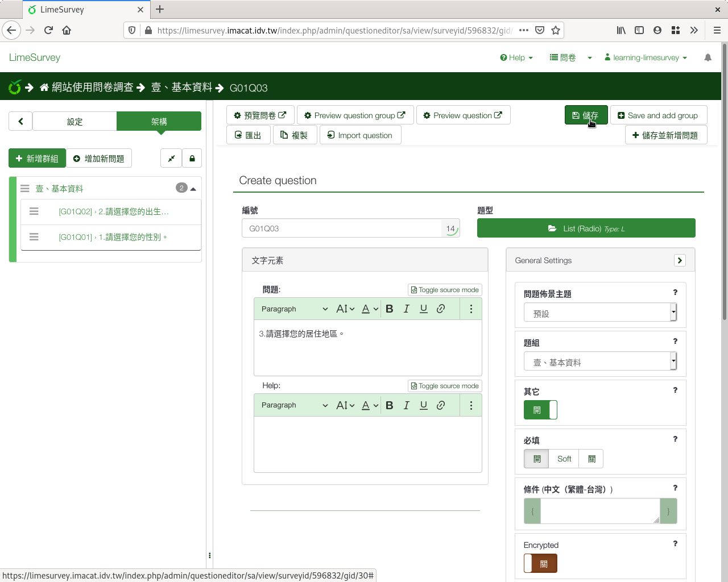Reload the current page
This screenshot has width=728, height=582.
(48, 30)
